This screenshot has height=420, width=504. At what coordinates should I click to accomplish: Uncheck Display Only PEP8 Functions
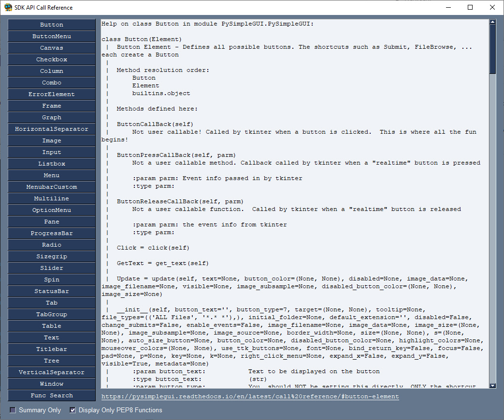[x=73, y=410]
